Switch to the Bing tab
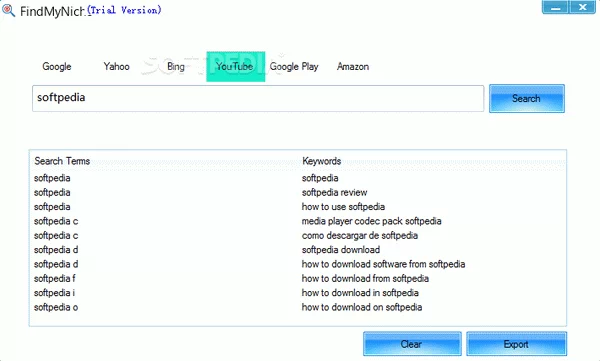The height and width of the screenshot is (361, 600). click(176, 67)
